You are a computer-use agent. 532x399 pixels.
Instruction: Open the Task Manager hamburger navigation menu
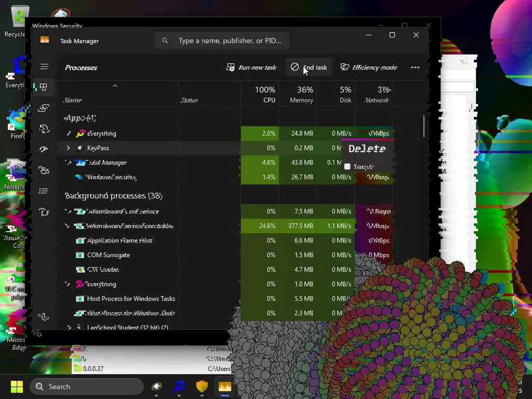(44, 66)
